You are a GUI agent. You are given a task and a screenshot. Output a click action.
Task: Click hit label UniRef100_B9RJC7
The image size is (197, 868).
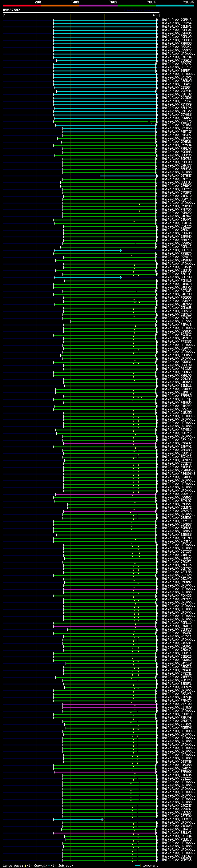176,165
